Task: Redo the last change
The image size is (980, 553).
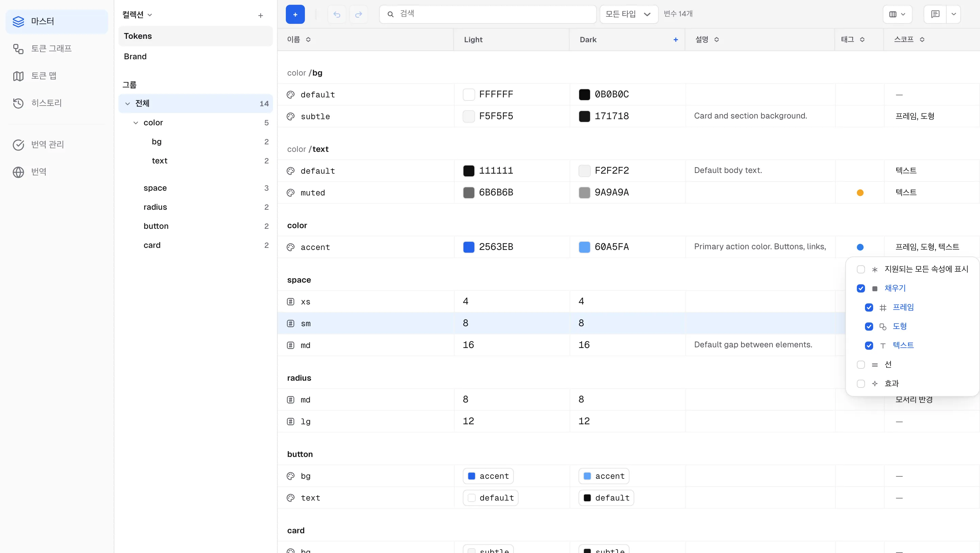Action: pos(358,14)
